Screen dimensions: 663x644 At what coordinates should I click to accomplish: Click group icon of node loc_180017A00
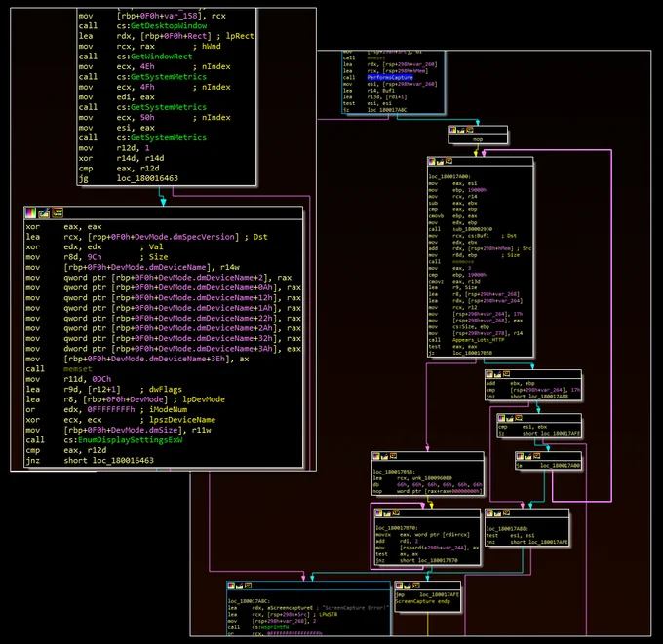[448, 162]
